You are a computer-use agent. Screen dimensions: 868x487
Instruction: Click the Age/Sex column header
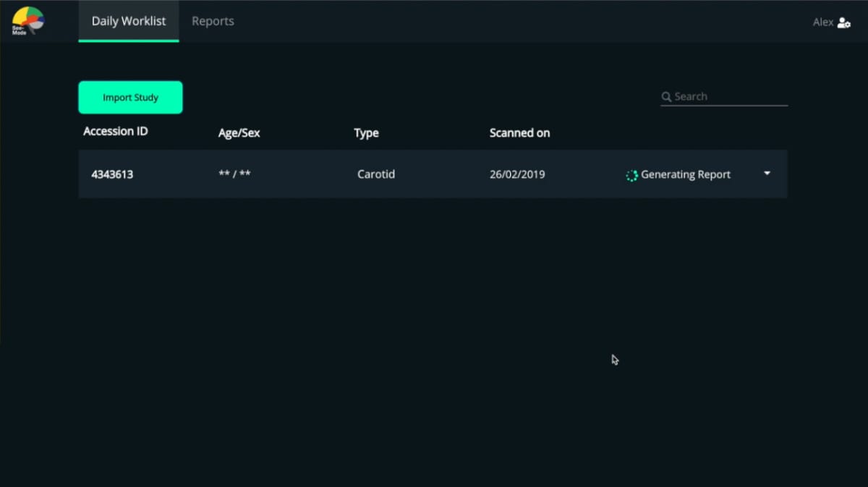[x=239, y=133]
